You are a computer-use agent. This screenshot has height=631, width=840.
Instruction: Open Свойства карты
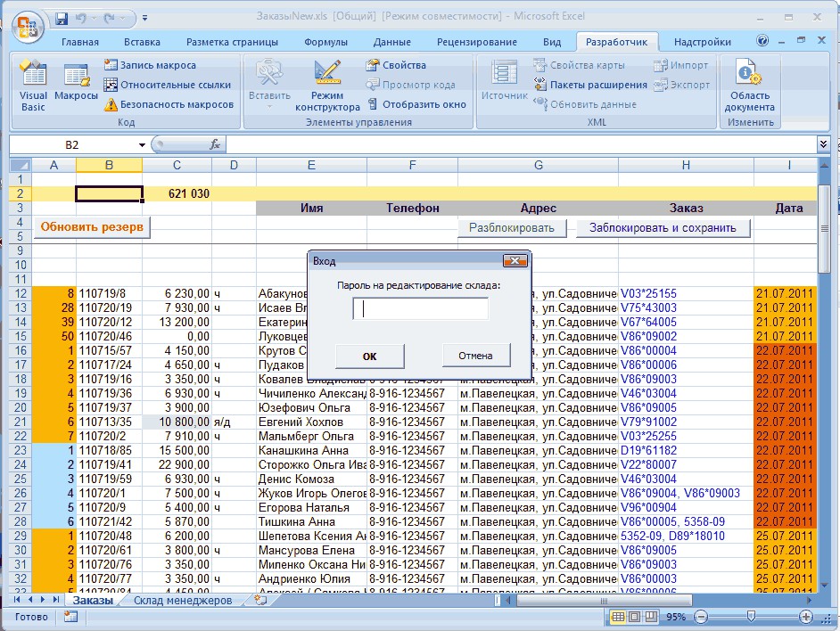(x=579, y=65)
